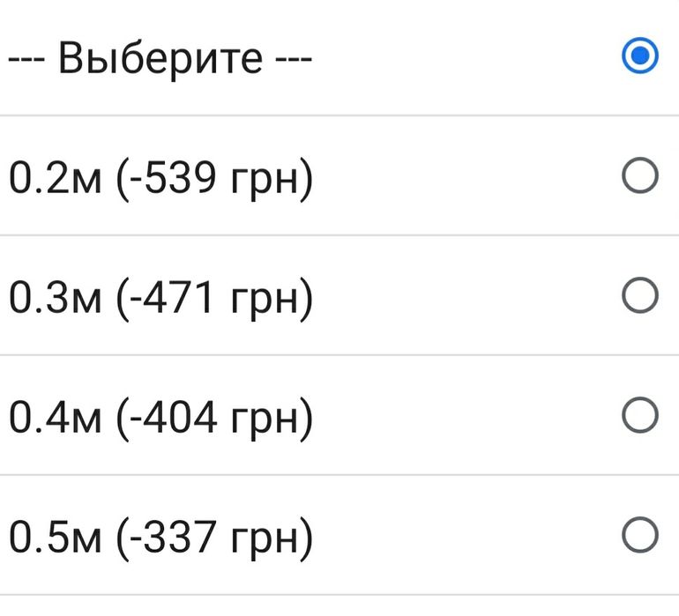
Task: Tap the '0.3м' length label
Action: click(55, 299)
